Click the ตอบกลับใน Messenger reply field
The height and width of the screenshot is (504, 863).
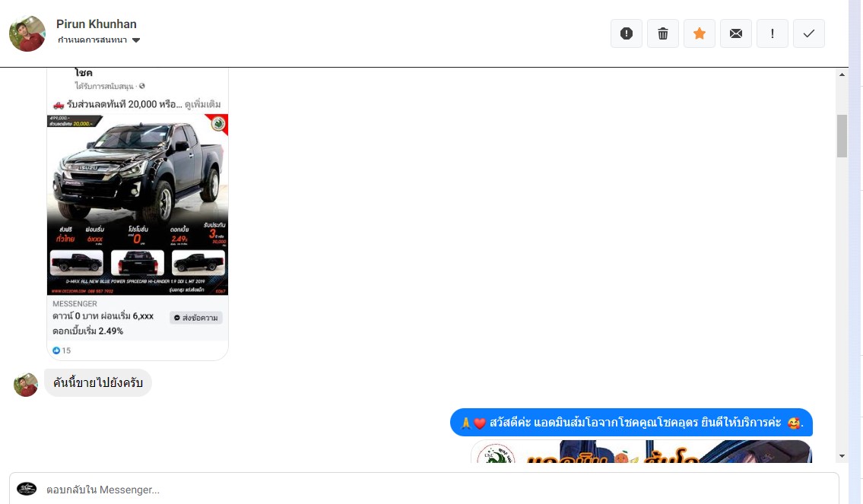tap(424, 489)
